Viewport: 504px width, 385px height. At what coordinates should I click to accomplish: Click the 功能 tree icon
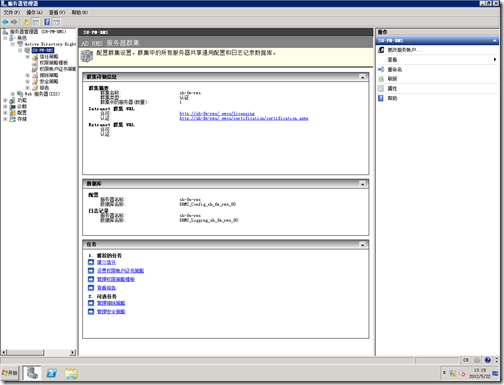point(12,100)
